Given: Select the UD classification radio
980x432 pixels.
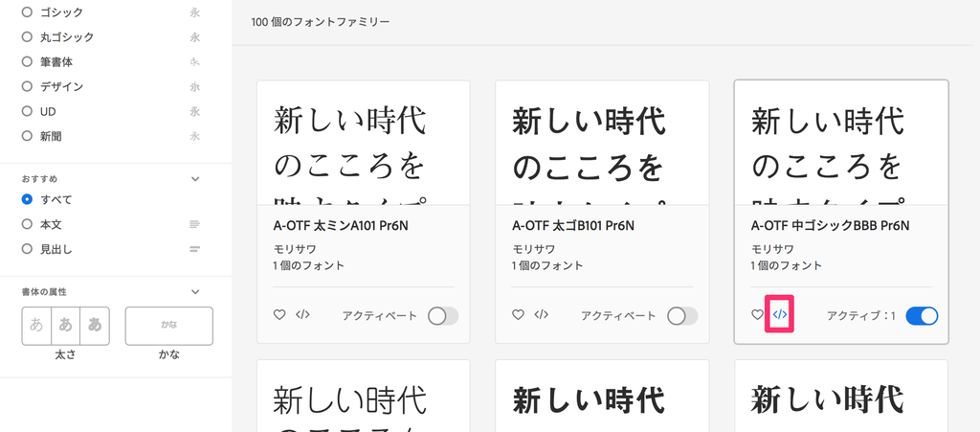Looking at the screenshot, I should 26,111.
